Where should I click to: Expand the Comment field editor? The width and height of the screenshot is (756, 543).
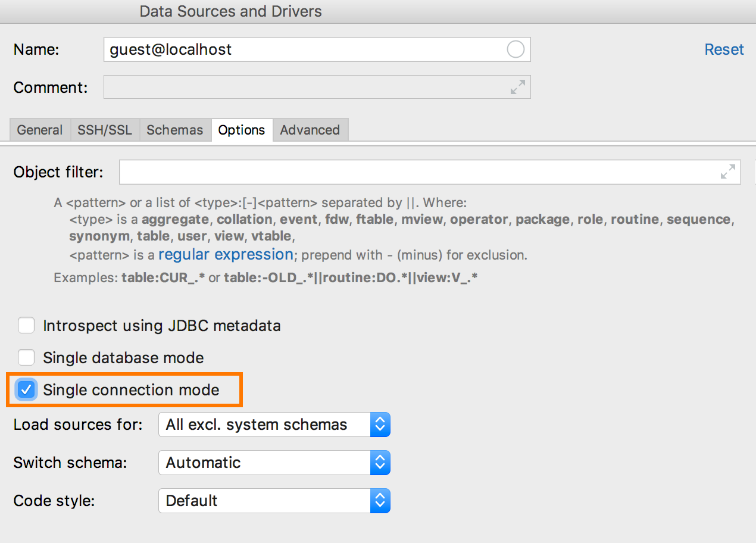coord(517,87)
